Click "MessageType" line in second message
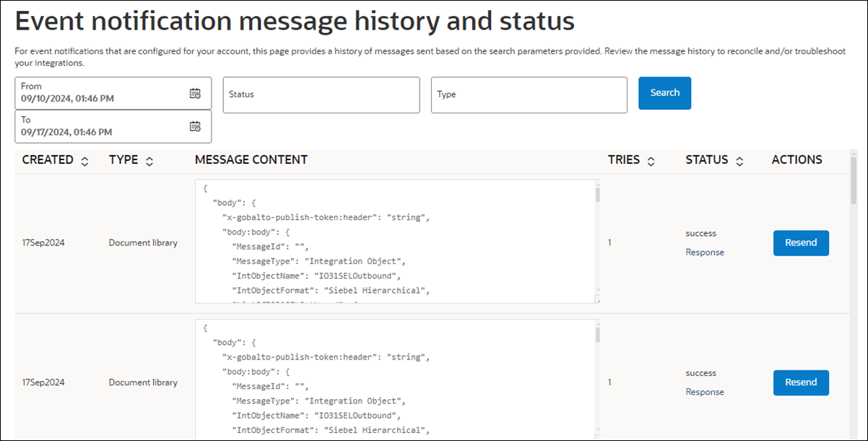The width and height of the screenshot is (868, 441). (319, 401)
